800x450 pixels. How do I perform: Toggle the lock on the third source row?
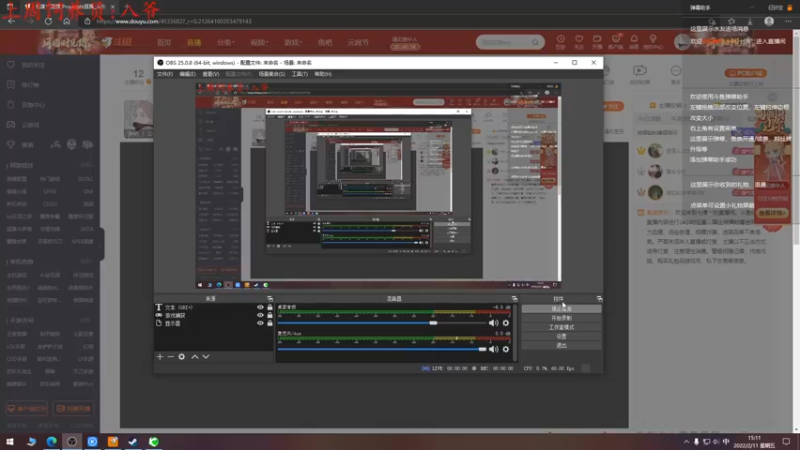270,323
